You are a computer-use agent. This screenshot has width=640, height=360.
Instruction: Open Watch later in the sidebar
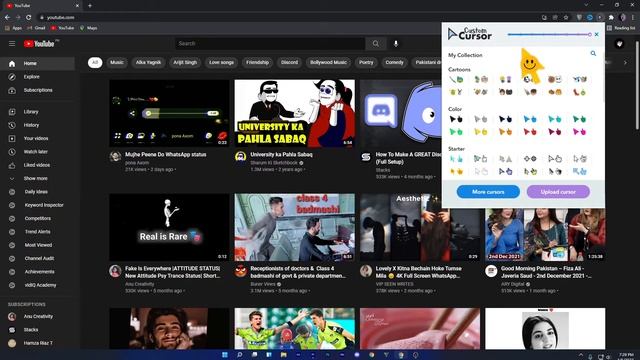[x=38, y=152]
